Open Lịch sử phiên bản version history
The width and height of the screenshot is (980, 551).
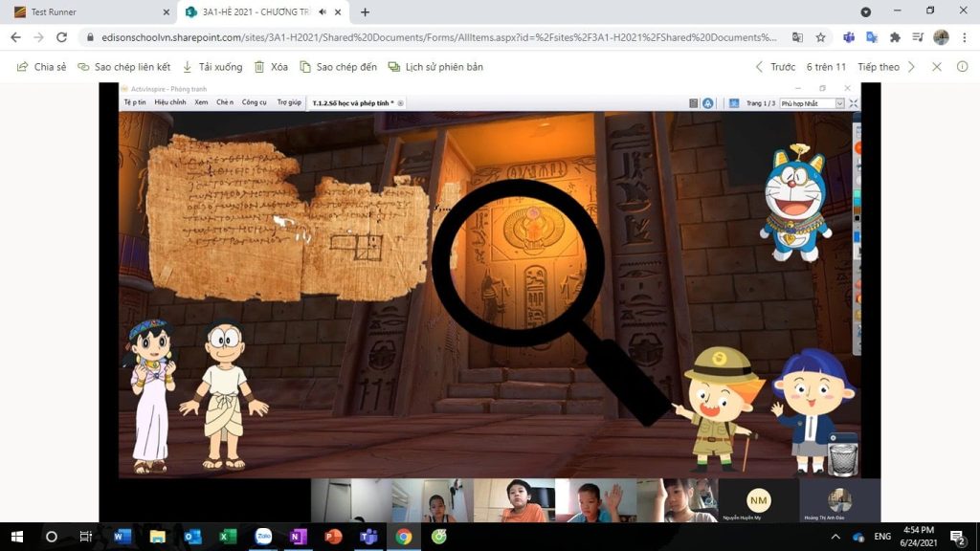(435, 67)
